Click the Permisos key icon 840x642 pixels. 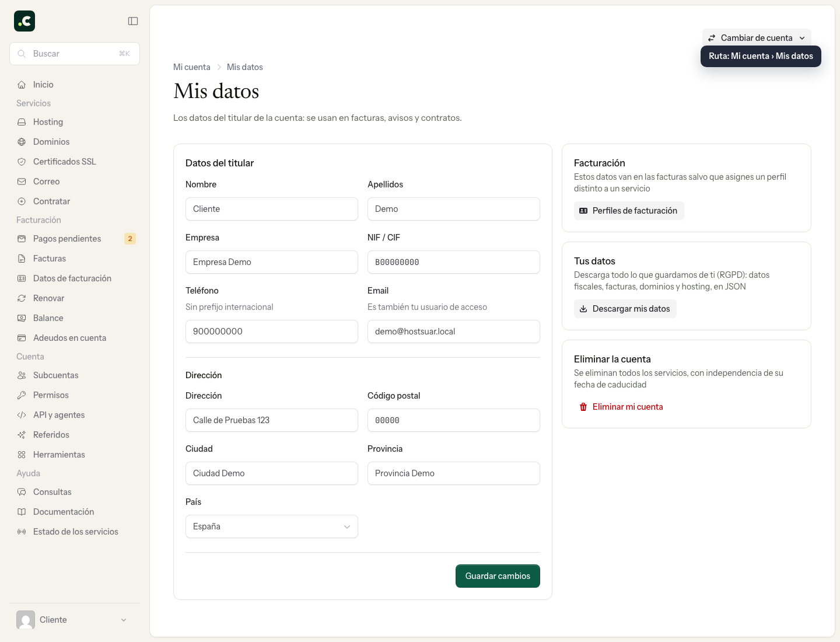[x=22, y=395]
